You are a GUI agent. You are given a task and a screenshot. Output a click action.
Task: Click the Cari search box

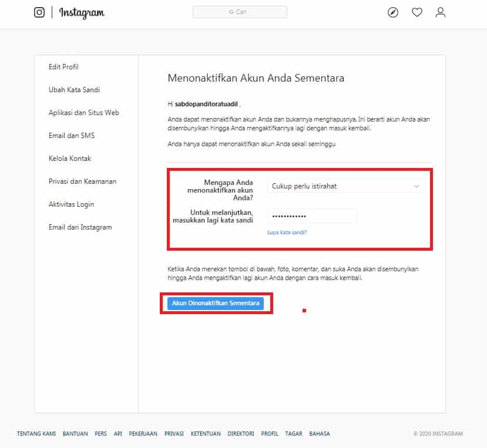[x=240, y=11]
